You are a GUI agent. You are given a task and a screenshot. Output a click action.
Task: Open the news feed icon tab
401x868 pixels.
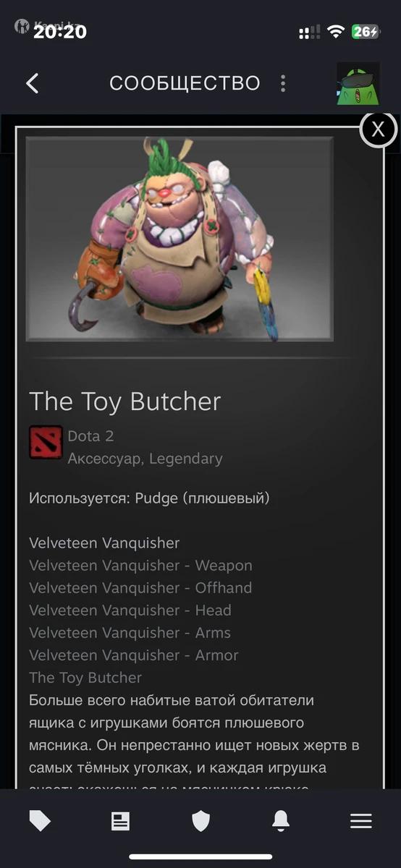tap(120, 820)
